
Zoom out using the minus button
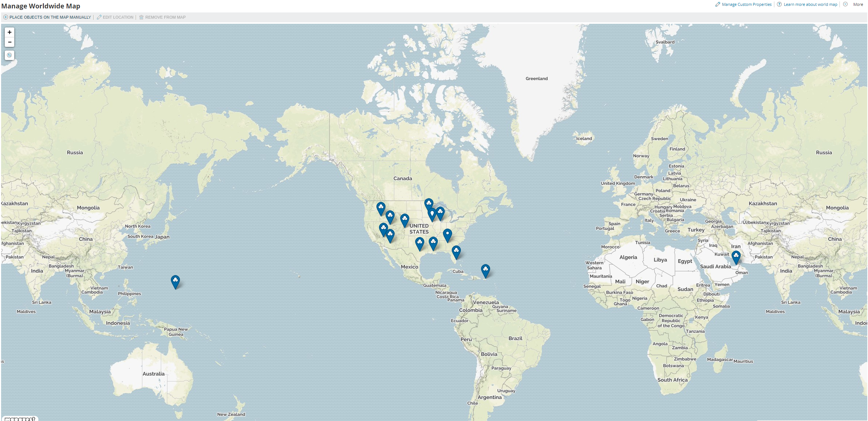point(10,42)
